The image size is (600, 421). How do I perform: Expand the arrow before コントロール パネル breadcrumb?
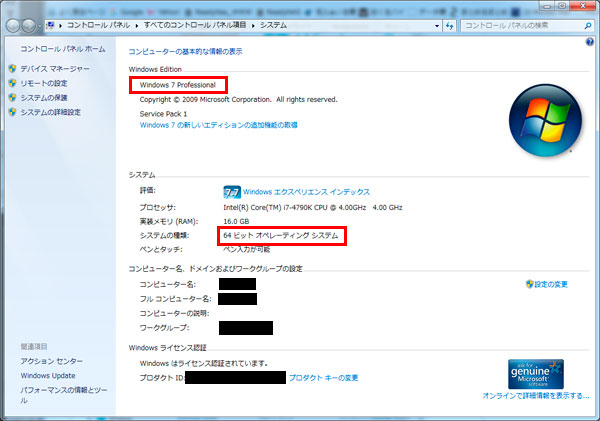click(60, 26)
